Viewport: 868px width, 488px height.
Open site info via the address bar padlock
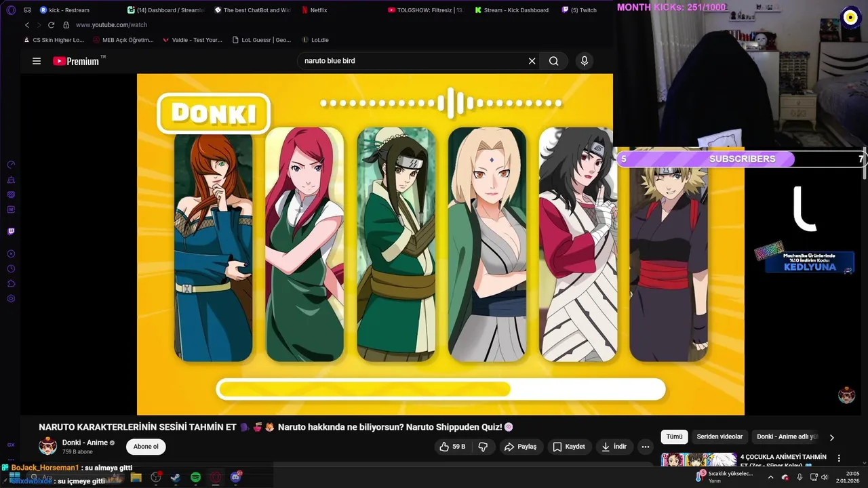click(66, 25)
